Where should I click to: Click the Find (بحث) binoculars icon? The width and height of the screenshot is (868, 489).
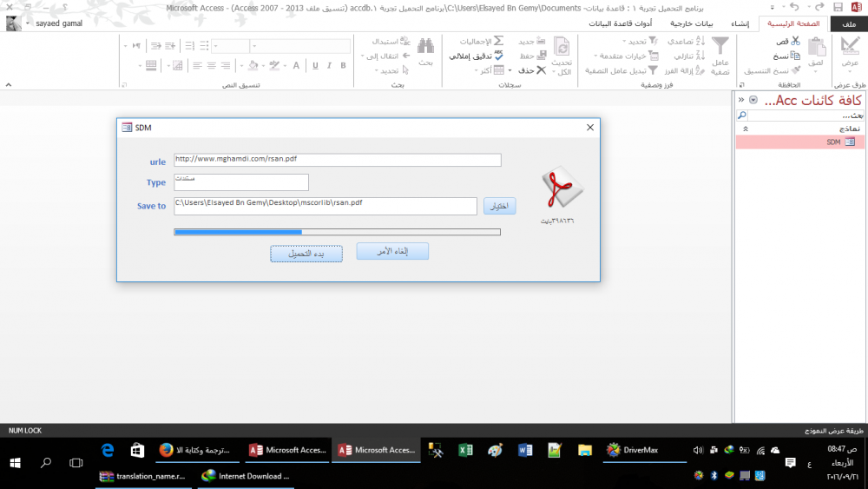[x=425, y=46]
